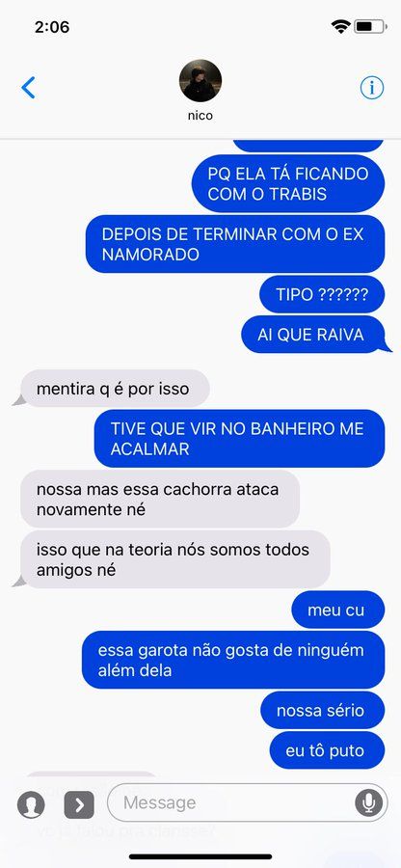This screenshot has width=401, height=868.
Task: Open the contact info icon
Action: (x=372, y=88)
